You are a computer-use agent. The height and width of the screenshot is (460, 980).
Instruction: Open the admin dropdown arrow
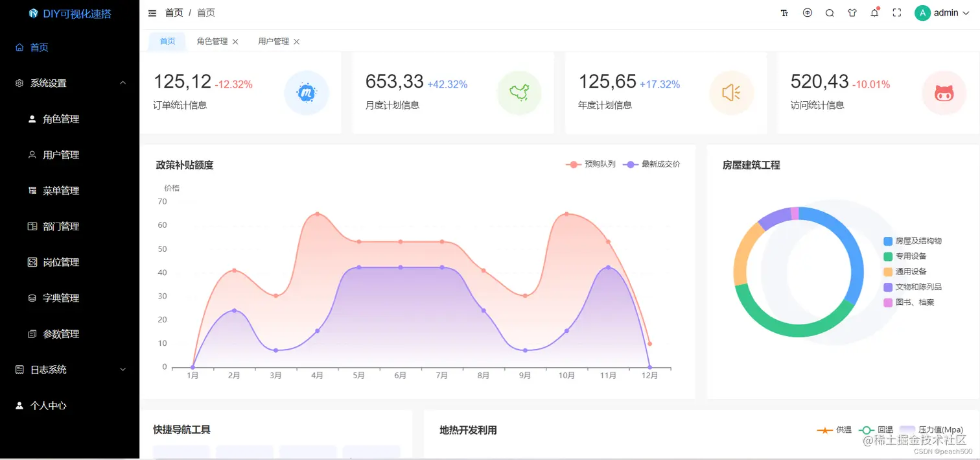coord(966,13)
